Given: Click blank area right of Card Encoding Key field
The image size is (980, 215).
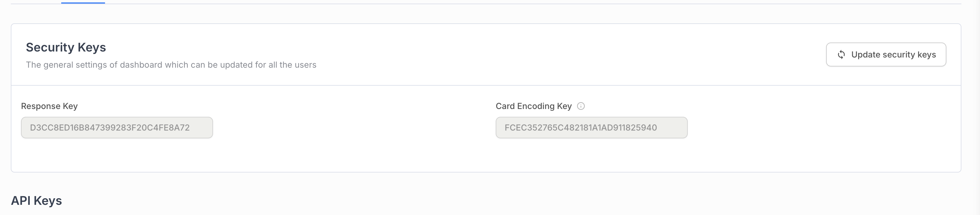Looking at the screenshot, I should (x=818, y=128).
